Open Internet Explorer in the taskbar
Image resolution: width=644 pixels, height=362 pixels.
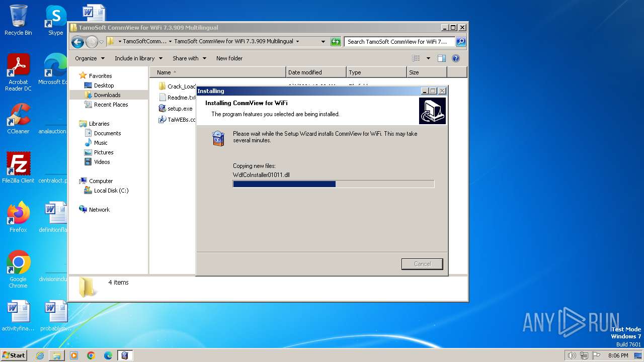pyautogui.click(x=40, y=355)
